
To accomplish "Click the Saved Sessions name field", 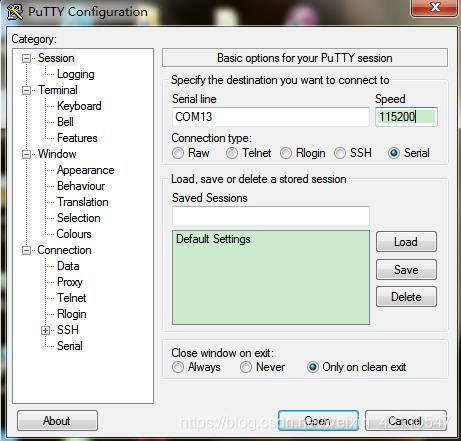I will tap(271, 216).
